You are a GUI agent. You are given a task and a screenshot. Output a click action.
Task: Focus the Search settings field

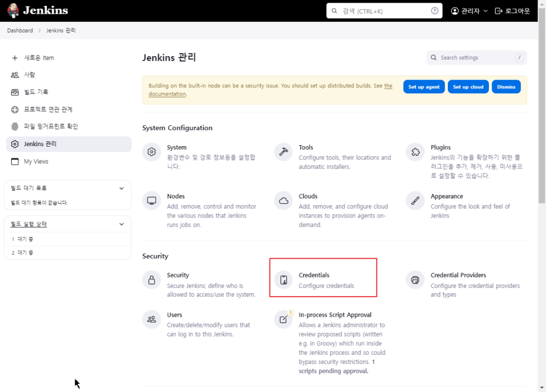476,58
